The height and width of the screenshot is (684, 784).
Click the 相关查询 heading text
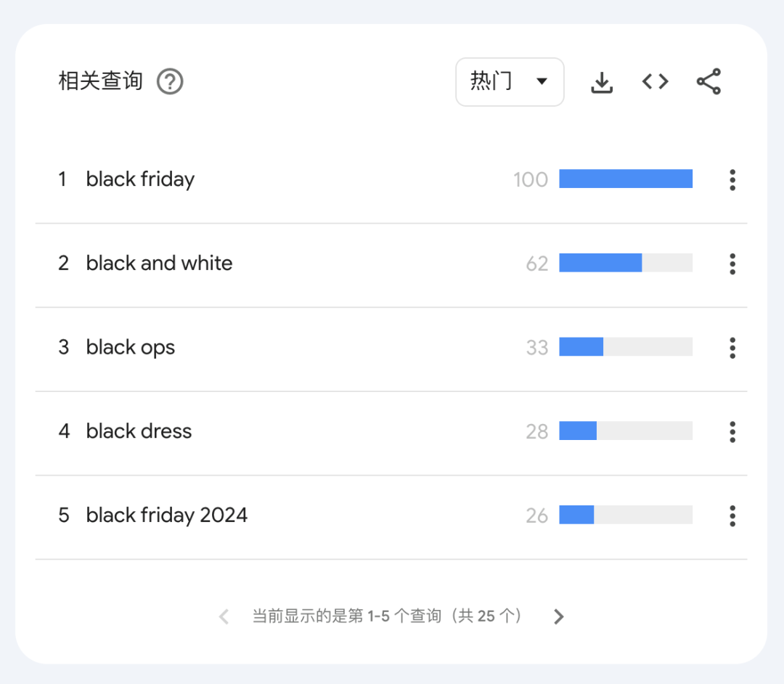(100, 81)
